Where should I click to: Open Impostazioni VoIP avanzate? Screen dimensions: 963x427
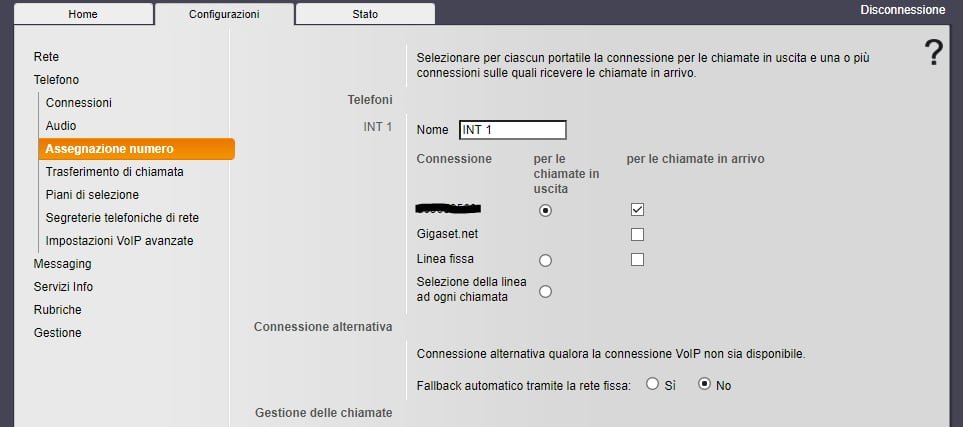click(120, 241)
